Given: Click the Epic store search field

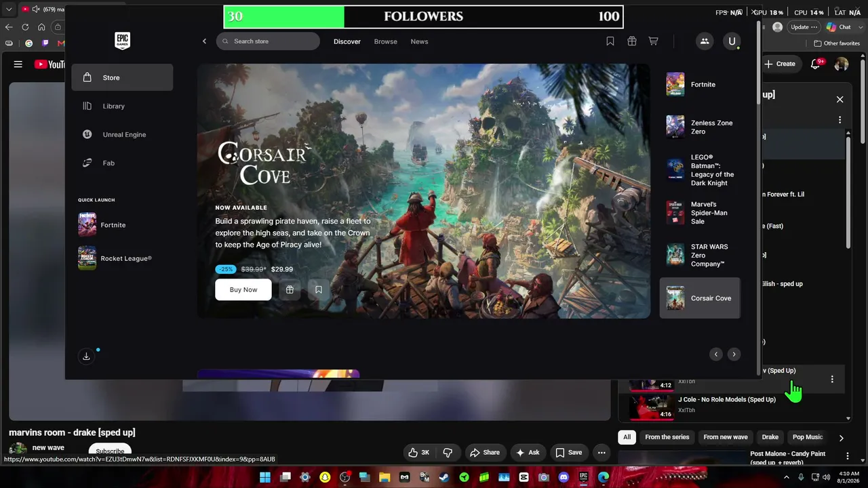Looking at the screenshot, I should click(x=268, y=41).
